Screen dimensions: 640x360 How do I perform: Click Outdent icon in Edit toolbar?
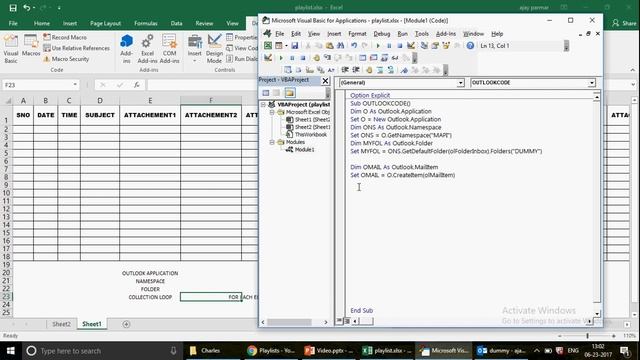[x=356, y=70]
